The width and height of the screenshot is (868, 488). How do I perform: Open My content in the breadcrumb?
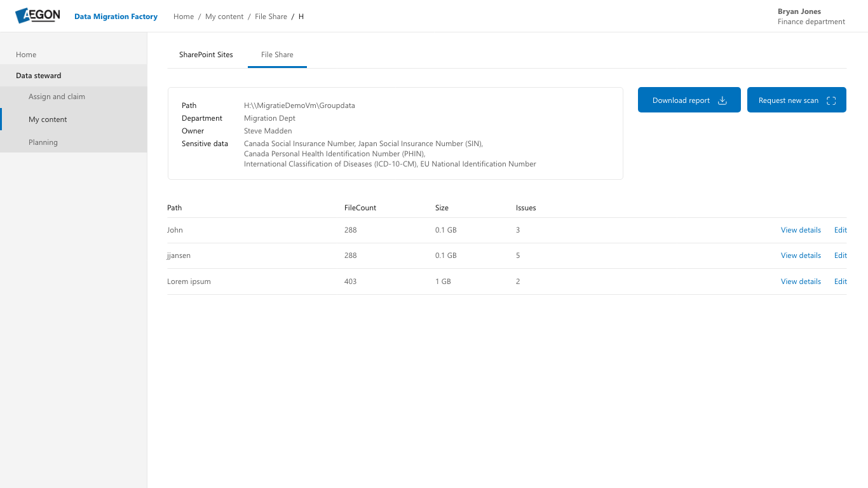click(x=224, y=17)
